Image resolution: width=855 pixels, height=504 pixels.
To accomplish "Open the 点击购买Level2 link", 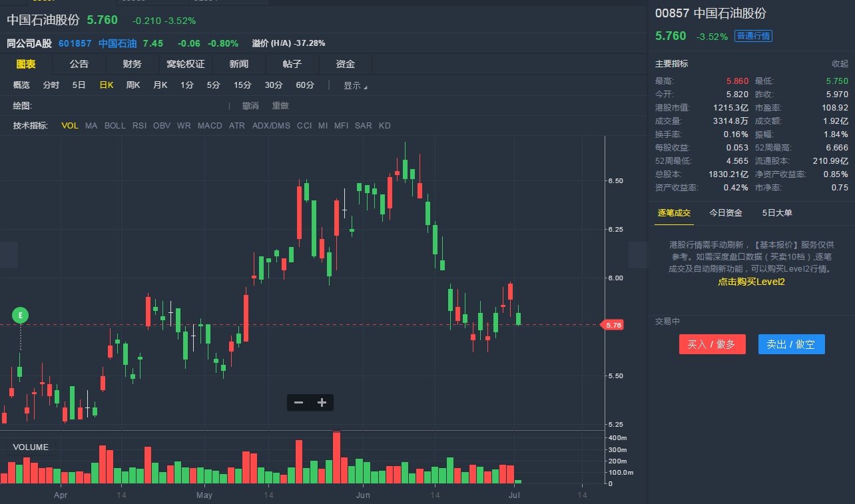I will click(x=751, y=282).
